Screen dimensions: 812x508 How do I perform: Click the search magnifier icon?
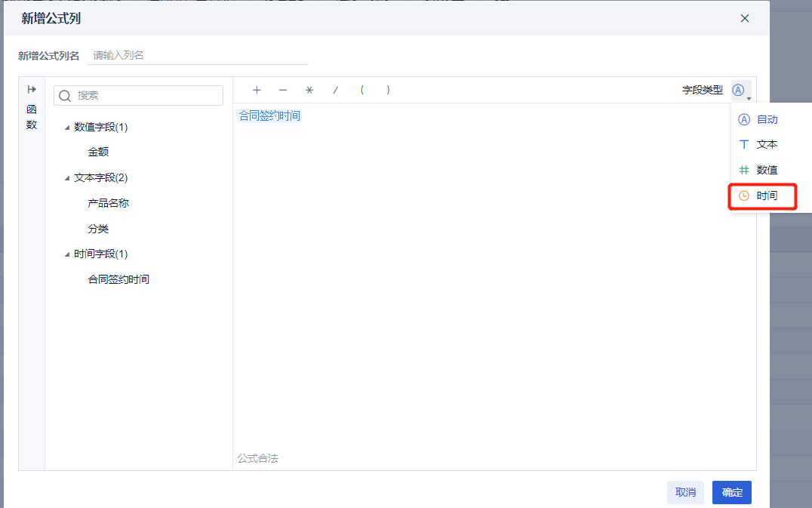tap(65, 96)
